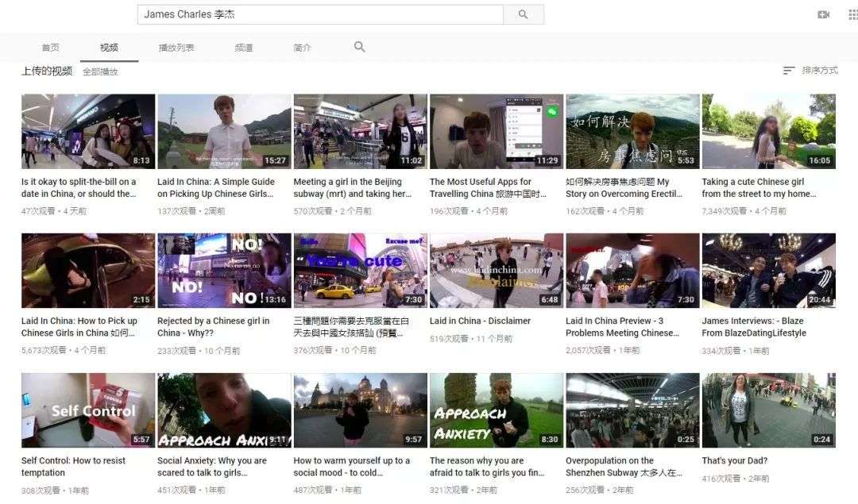Play the 'Self Control' video thumbnail
The height and width of the screenshot is (504, 858).
(88, 410)
